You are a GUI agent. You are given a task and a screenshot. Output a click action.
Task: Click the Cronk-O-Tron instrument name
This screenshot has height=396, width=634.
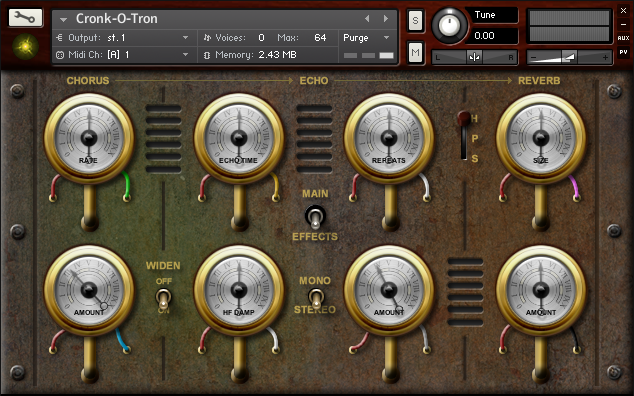[x=117, y=19]
